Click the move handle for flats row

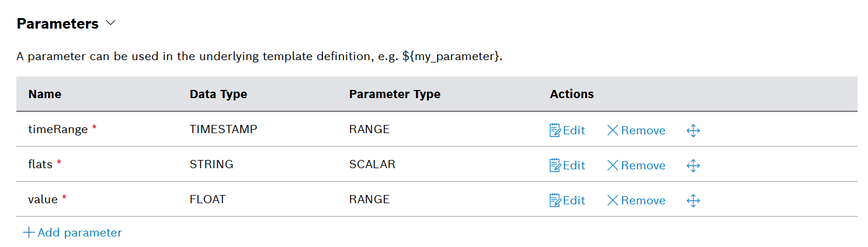tap(693, 165)
